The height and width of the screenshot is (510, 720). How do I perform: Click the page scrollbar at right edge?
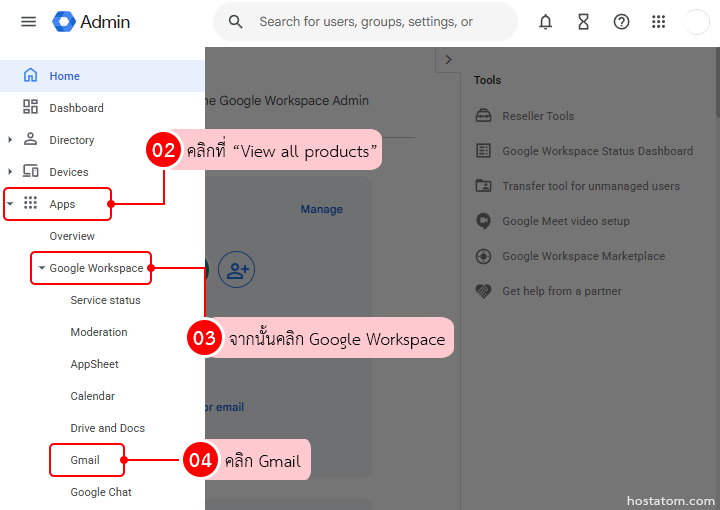(x=717, y=83)
